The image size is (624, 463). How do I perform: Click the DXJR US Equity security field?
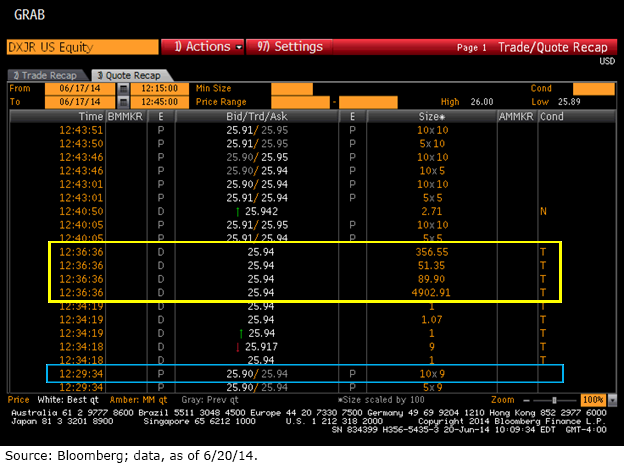(x=82, y=47)
